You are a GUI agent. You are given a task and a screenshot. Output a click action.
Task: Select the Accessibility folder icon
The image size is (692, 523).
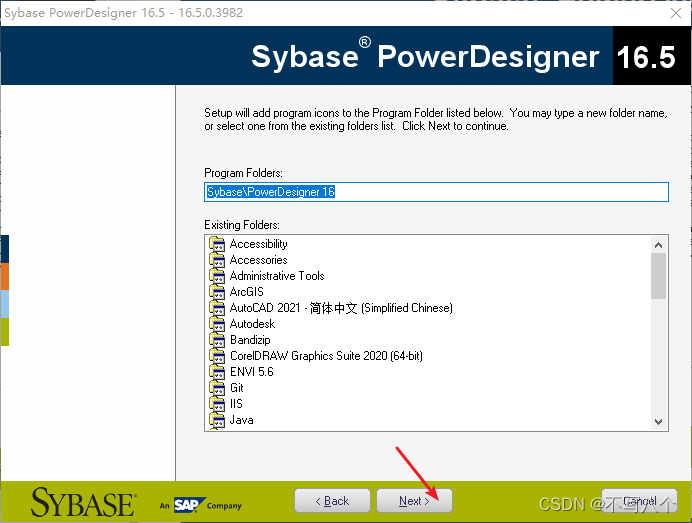(217, 244)
